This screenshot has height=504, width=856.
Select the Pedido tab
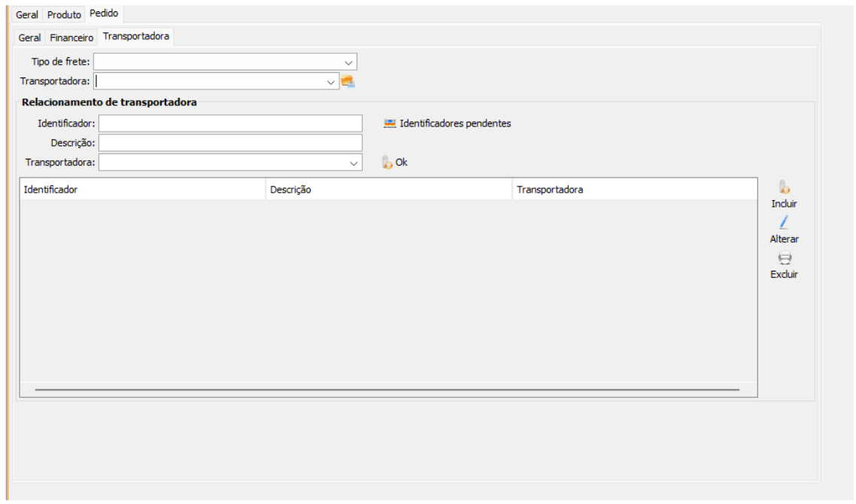(x=104, y=14)
